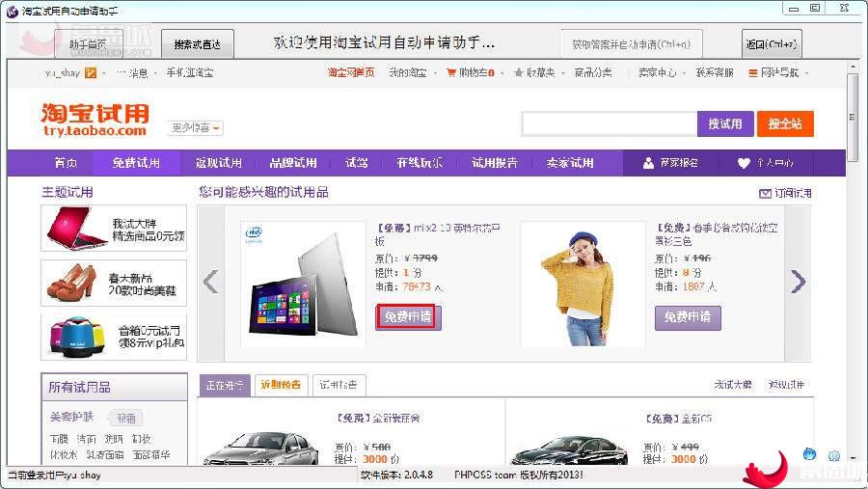Click the carousel next arrow
Image resolution: width=868 pixels, height=489 pixels.
798,282
